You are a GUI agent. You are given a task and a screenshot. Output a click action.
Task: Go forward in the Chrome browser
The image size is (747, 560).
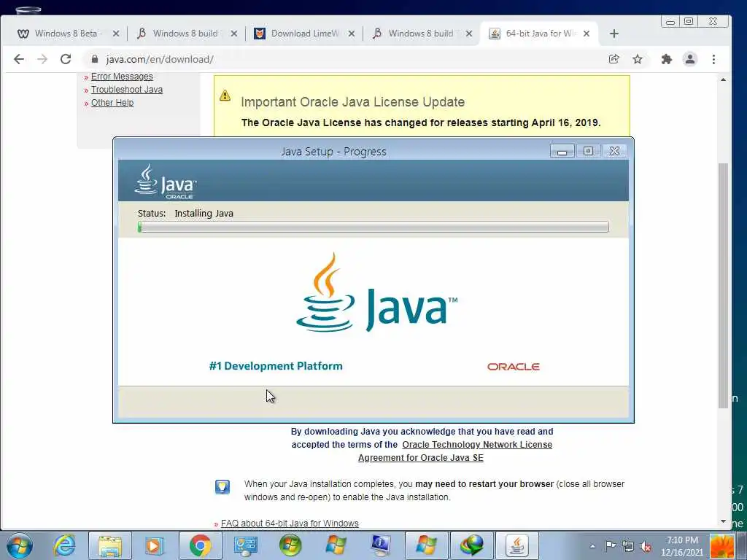[x=42, y=59]
